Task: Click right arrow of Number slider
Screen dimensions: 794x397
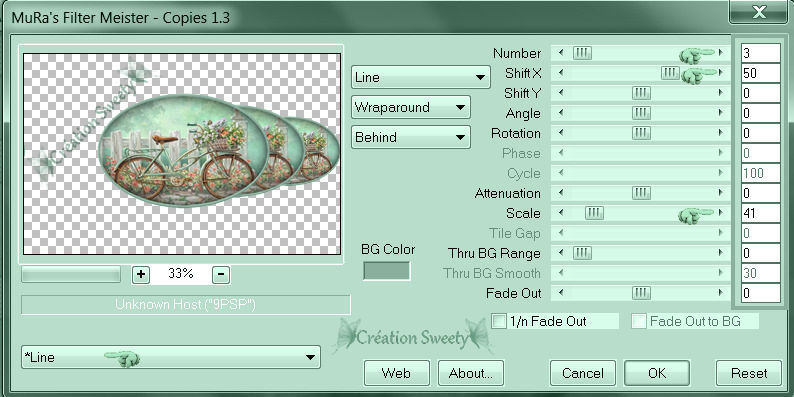Action: [721, 53]
